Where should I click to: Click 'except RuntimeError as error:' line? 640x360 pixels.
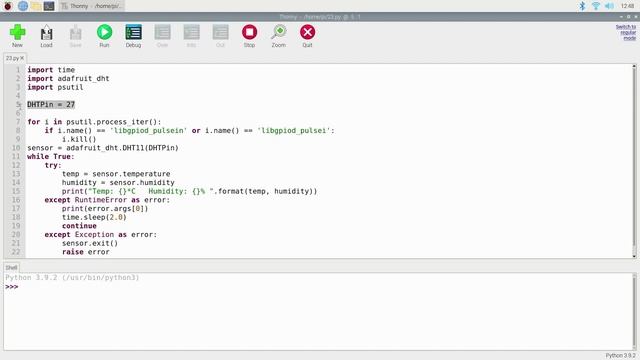tap(107, 200)
